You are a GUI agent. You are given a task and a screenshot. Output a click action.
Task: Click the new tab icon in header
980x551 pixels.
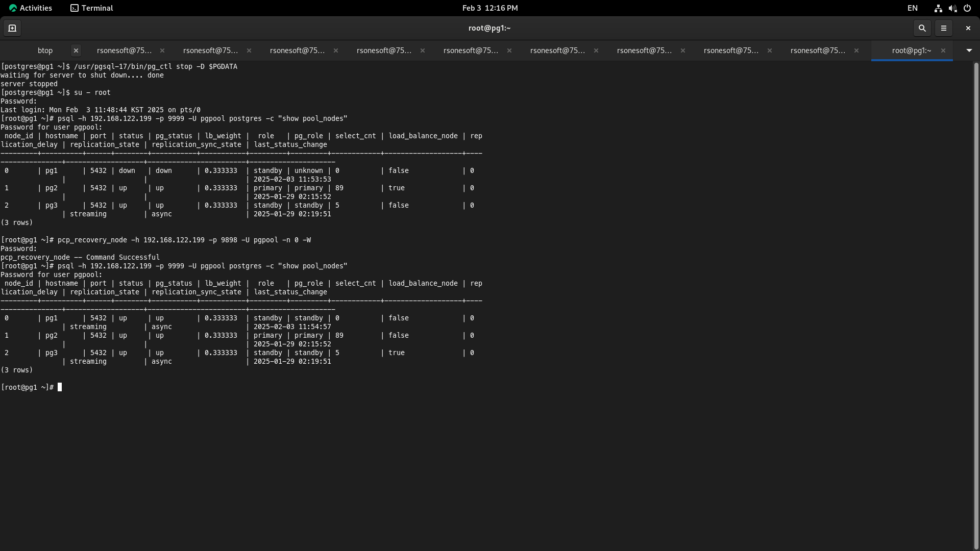[x=12, y=28]
